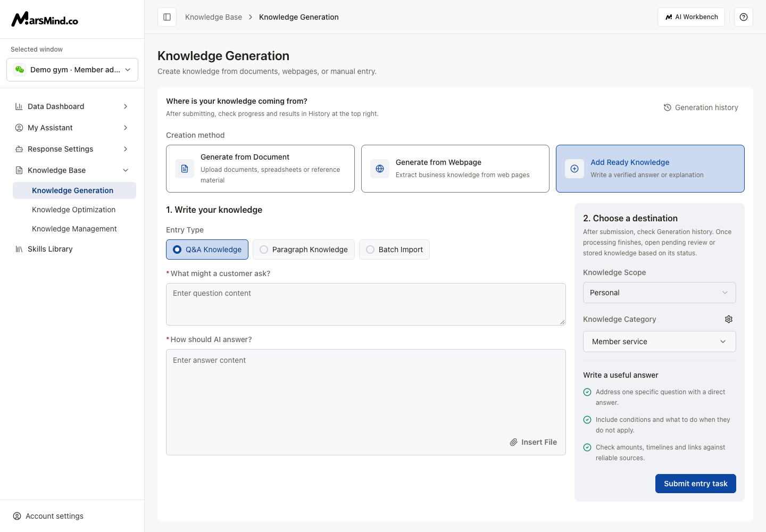Click the answer content text area
Image resolution: width=766 pixels, height=532 pixels.
tap(366, 402)
